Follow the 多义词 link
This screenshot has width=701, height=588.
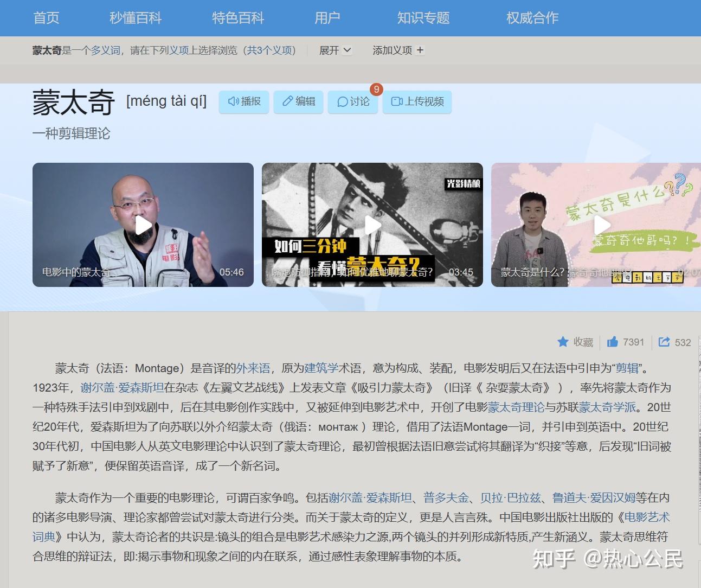105,50
